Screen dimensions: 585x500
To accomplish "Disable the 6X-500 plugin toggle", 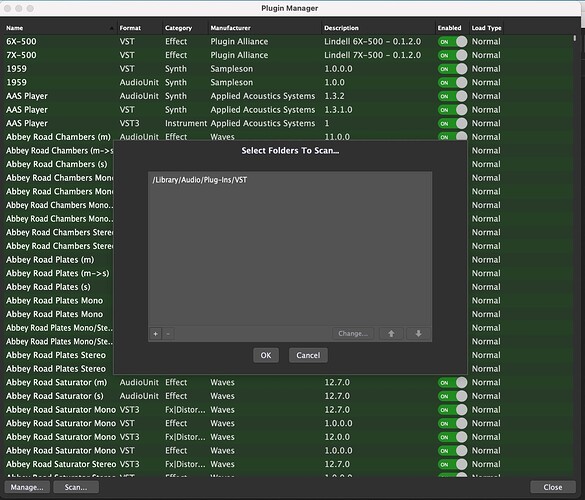I will [452, 41].
